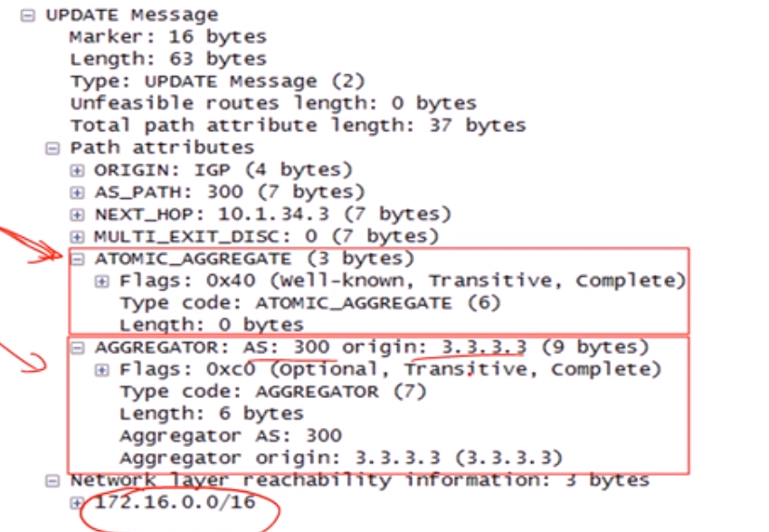
Task: Select the Type: UPDATE Message (2) line
Action: coord(217,81)
